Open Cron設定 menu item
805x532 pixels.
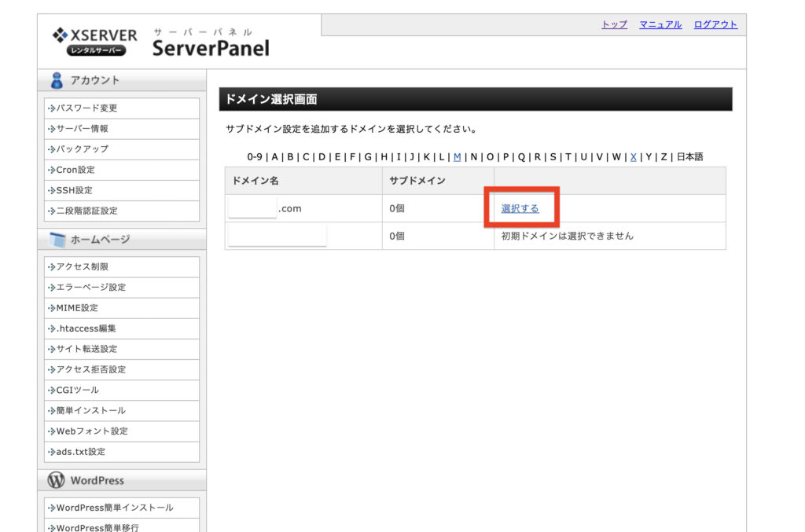(x=122, y=170)
